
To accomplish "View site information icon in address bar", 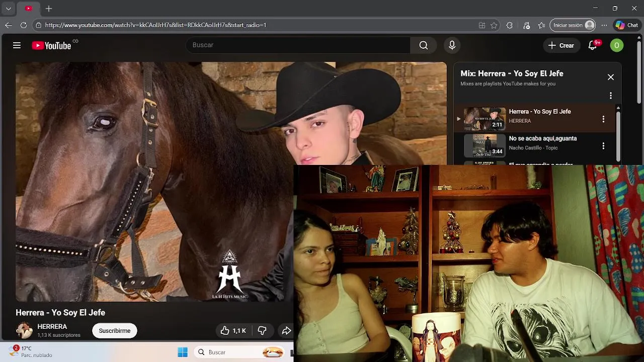I will (x=38, y=25).
